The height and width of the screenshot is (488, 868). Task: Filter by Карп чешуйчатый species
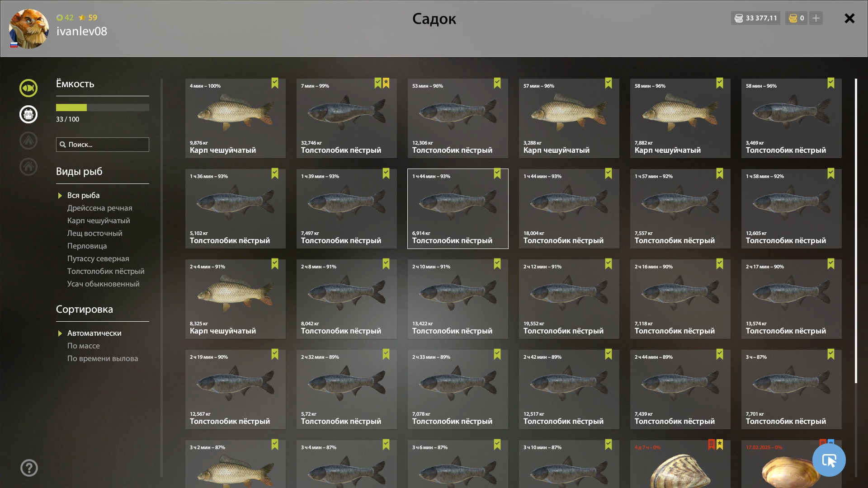99,221
